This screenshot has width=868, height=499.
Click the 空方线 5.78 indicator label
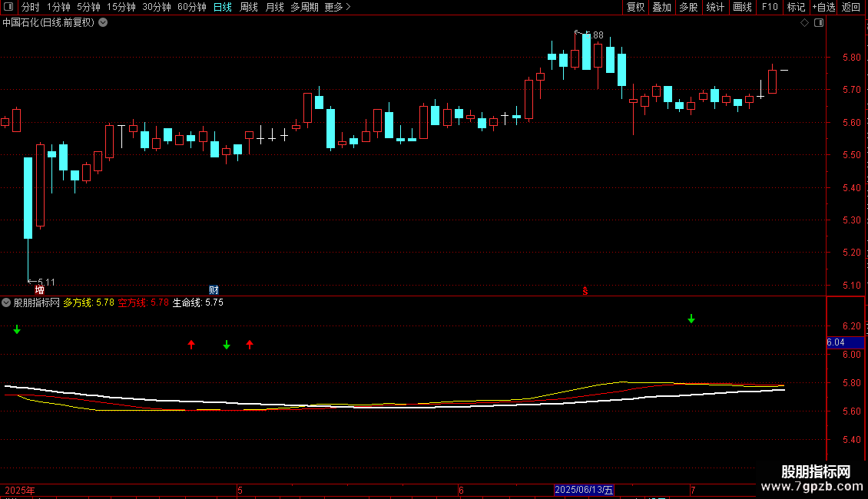click(143, 302)
